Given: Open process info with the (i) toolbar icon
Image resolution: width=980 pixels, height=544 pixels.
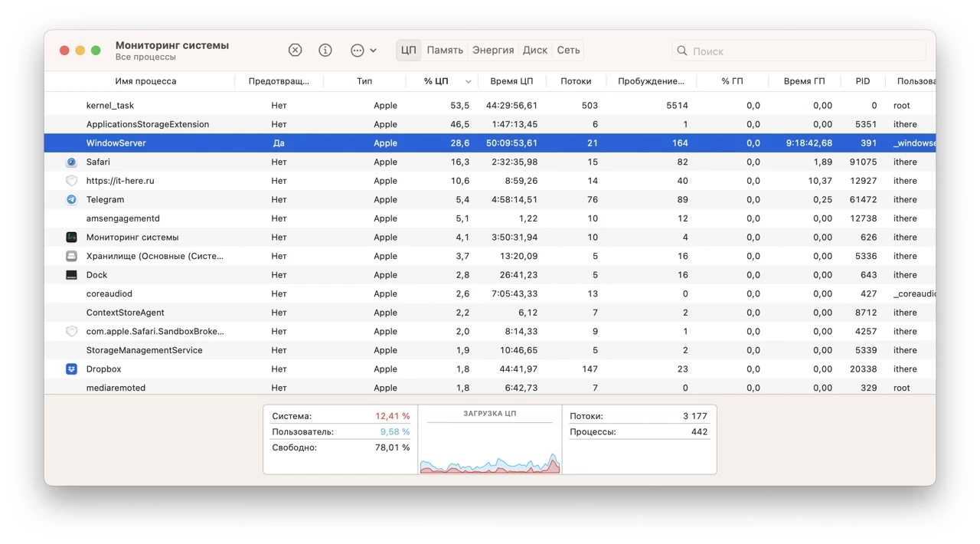Looking at the screenshot, I should 325,49.
